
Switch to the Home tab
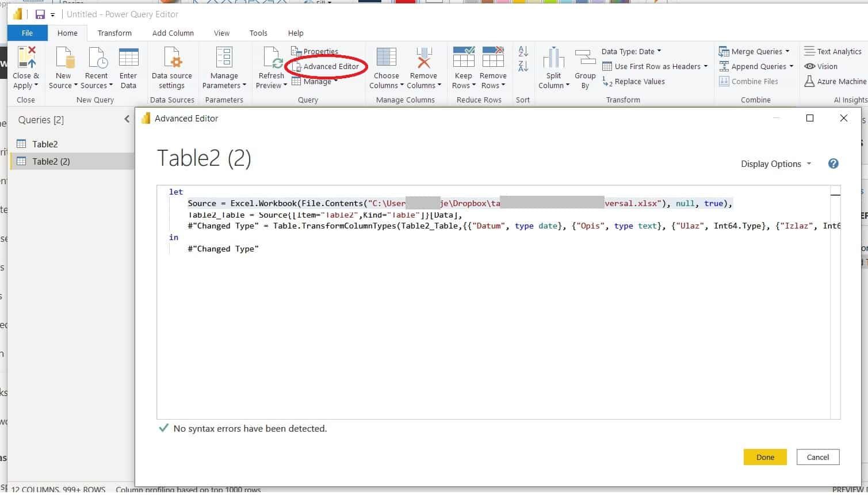(67, 33)
